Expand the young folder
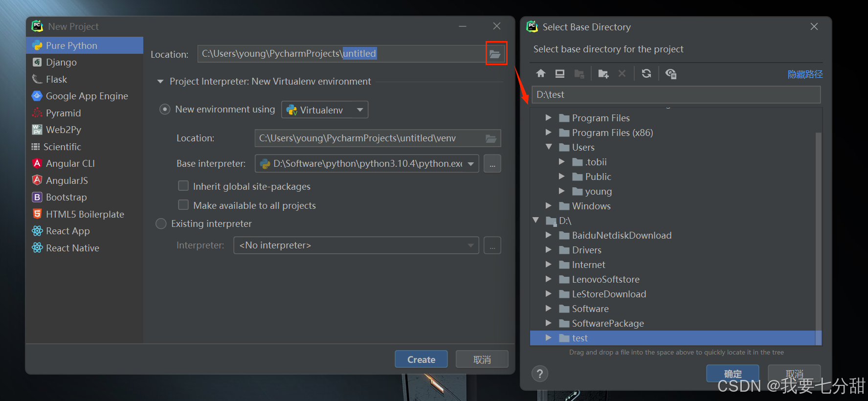The width and height of the screenshot is (868, 401). click(562, 191)
